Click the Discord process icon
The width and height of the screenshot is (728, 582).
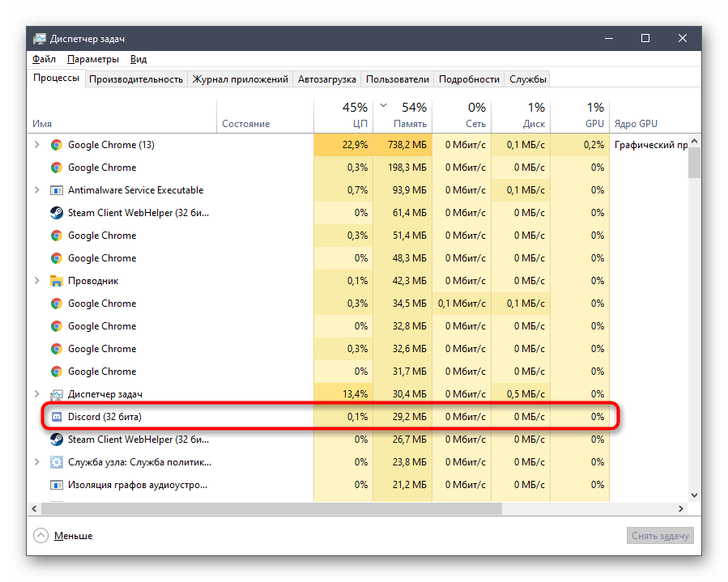click(57, 417)
